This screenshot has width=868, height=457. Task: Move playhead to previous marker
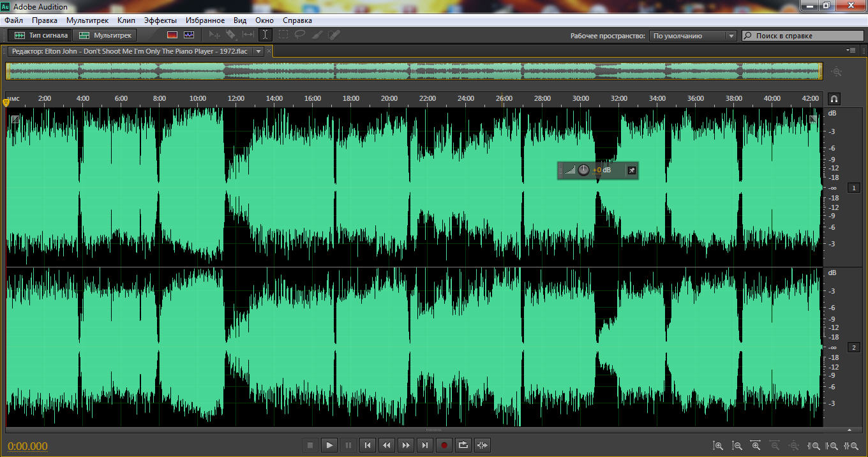(x=368, y=445)
